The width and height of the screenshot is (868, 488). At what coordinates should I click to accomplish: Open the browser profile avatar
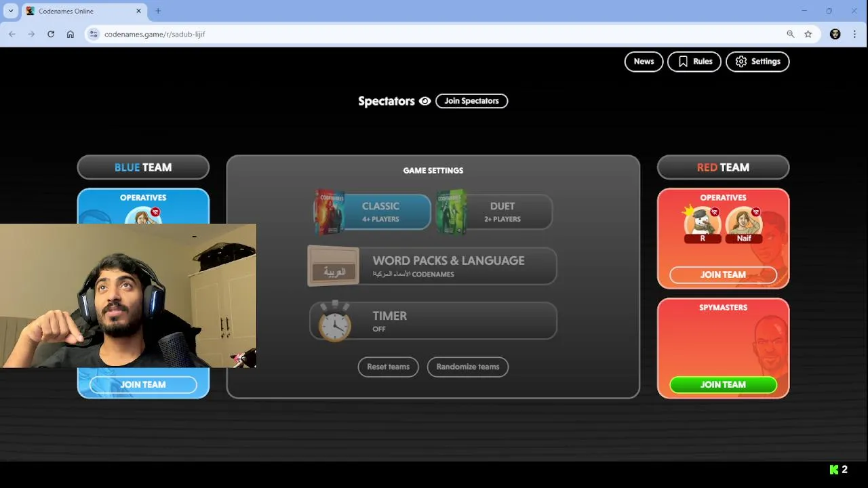(x=835, y=34)
